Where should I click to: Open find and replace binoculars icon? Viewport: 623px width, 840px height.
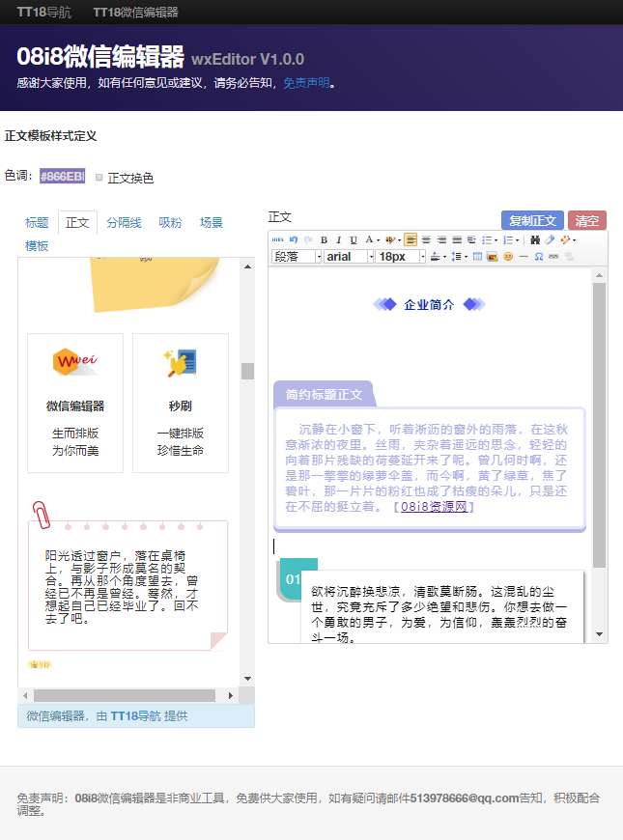pyautogui.click(x=534, y=240)
